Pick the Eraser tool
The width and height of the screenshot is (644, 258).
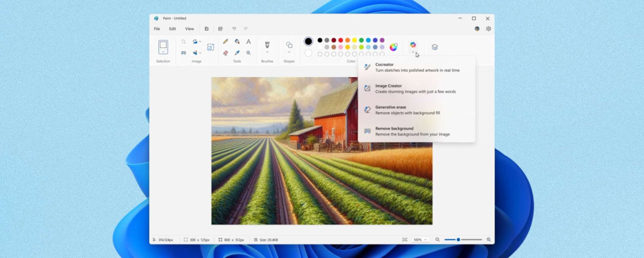point(225,53)
